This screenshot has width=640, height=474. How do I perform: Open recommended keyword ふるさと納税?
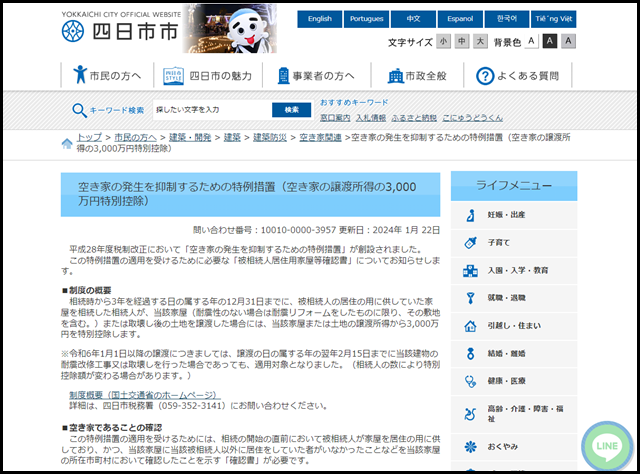[x=414, y=118]
